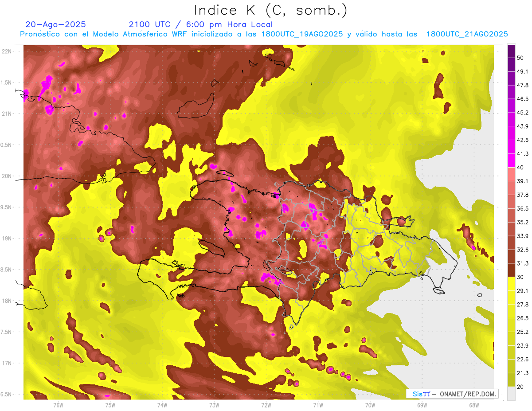
Task: Click the color bar value "29.1"
Action: pyautogui.click(x=523, y=291)
